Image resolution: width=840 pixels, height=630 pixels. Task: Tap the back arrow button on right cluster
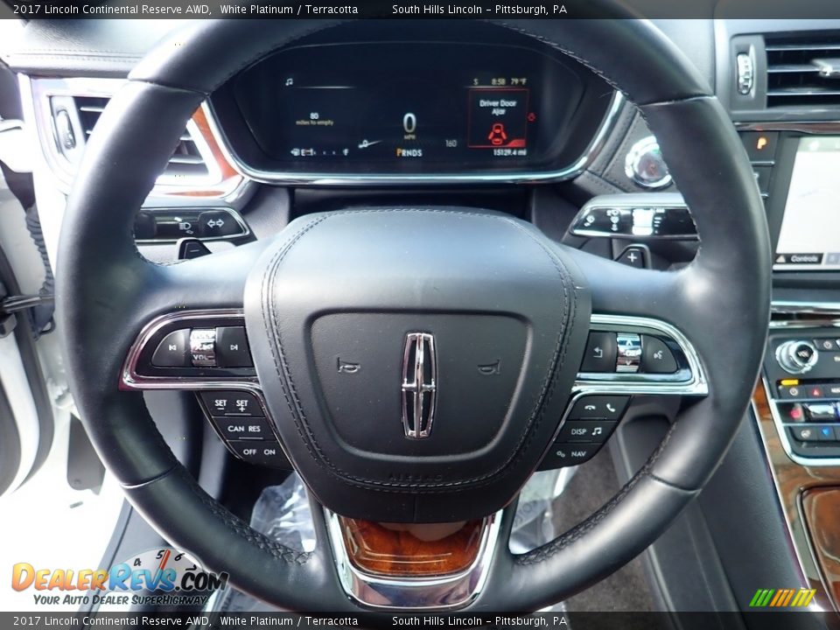click(x=598, y=352)
